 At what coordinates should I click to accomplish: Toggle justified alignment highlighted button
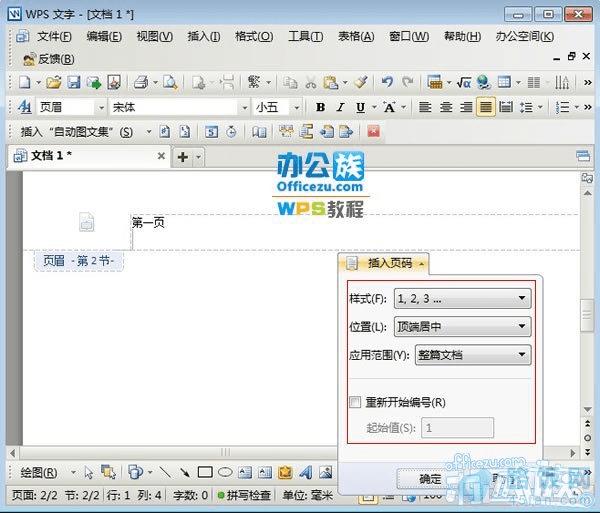click(x=486, y=107)
